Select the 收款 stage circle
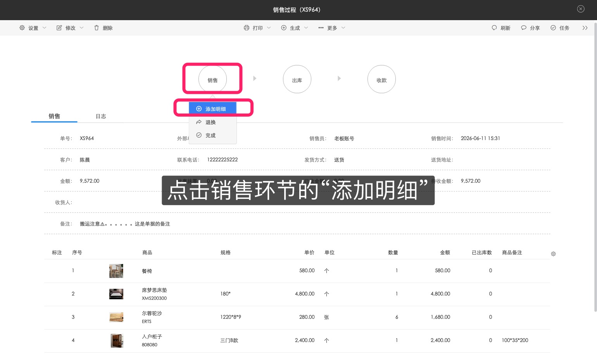Screen dimensions: 597x364 coord(381,79)
